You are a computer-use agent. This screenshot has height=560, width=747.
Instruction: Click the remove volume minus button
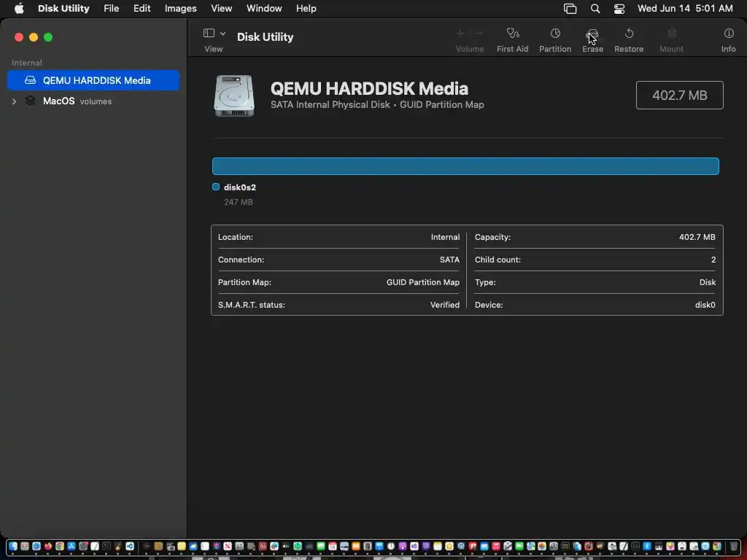point(479,34)
